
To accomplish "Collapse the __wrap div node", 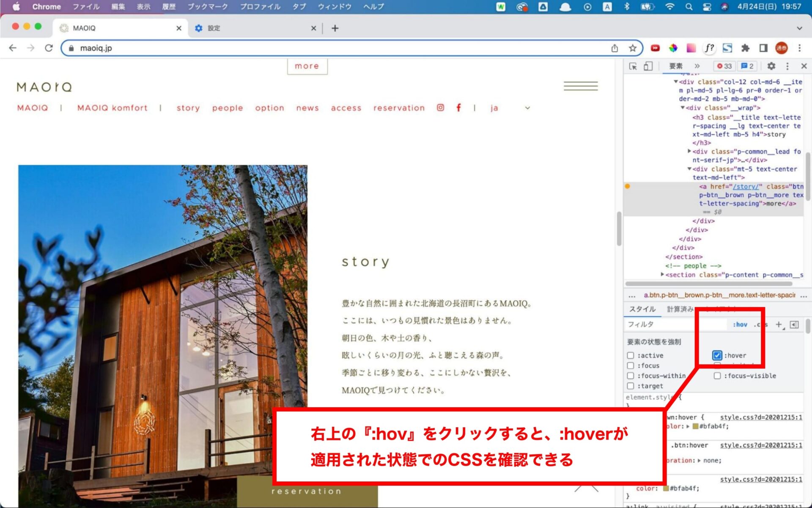I will (x=683, y=108).
